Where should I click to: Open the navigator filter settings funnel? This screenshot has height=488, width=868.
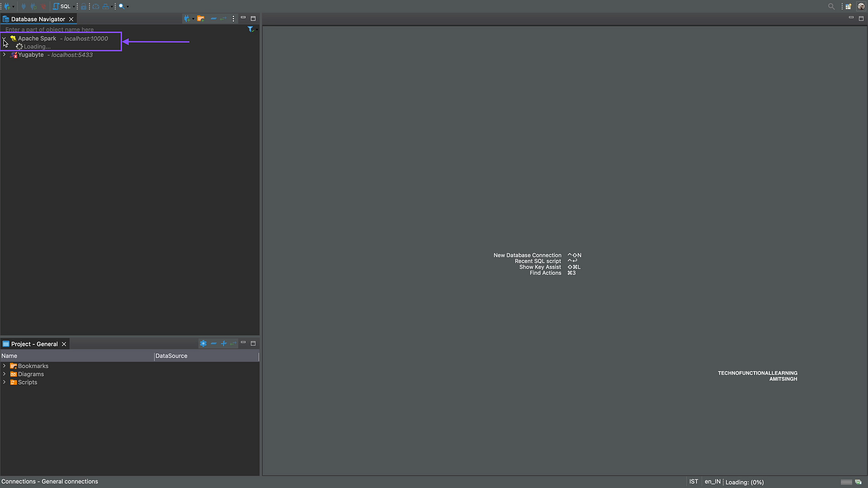tap(251, 29)
